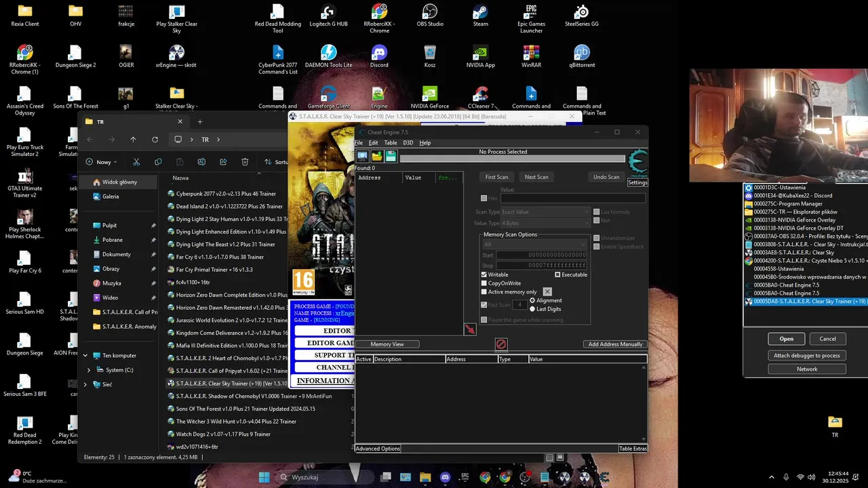Open the Help menu in Cheat Engine
Screen dimensions: 868x488
(425, 143)
